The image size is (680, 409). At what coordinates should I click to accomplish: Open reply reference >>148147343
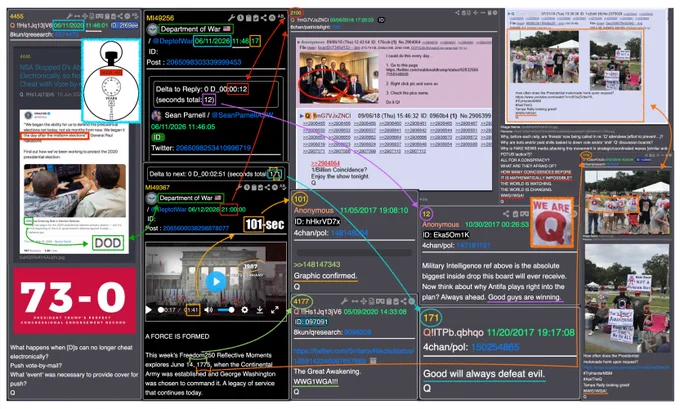(x=317, y=265)
